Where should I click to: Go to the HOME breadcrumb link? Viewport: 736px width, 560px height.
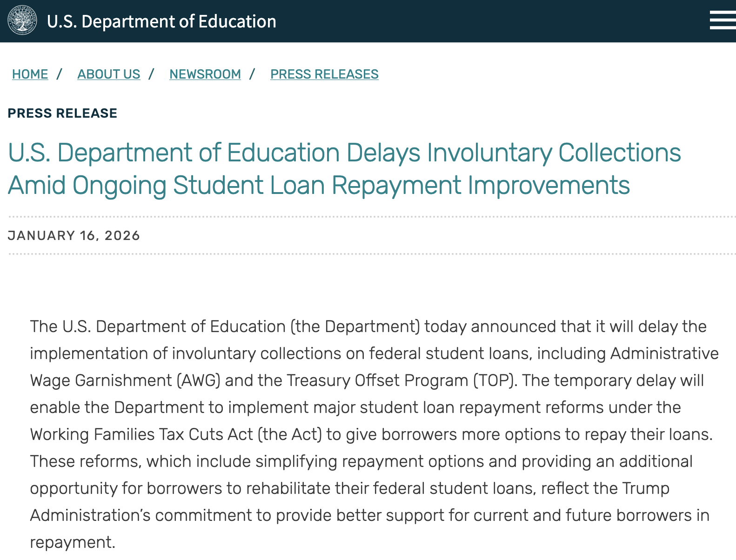[x=30, y=74]
